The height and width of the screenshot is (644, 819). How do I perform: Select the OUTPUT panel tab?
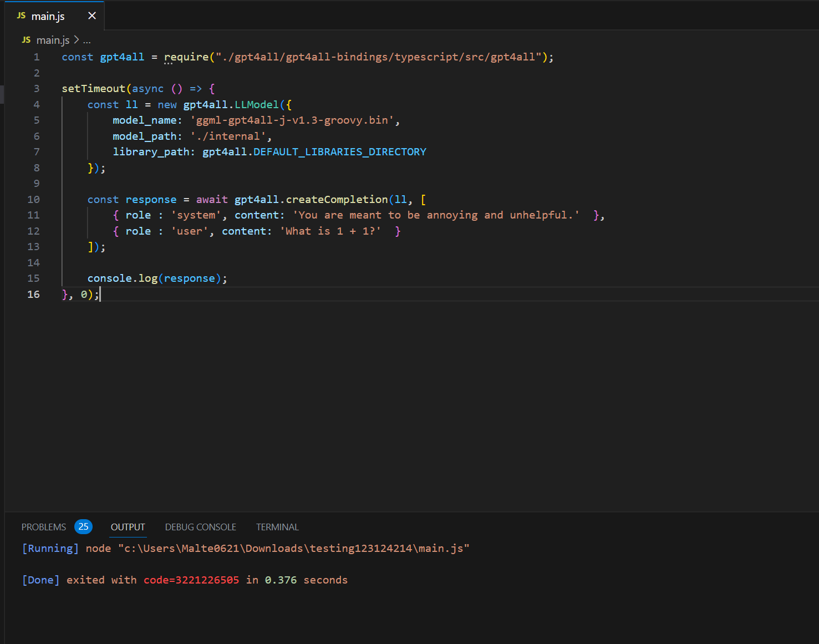pos(128,526)
